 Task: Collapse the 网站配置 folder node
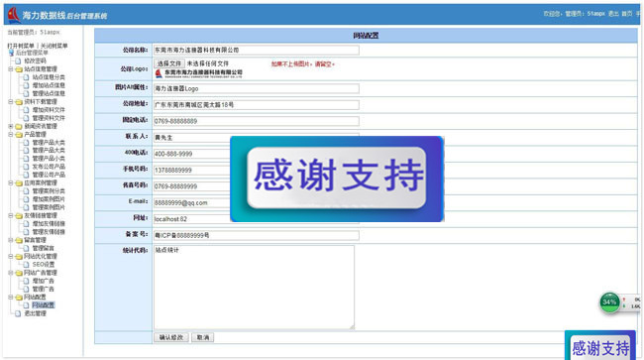click(11, 297)
